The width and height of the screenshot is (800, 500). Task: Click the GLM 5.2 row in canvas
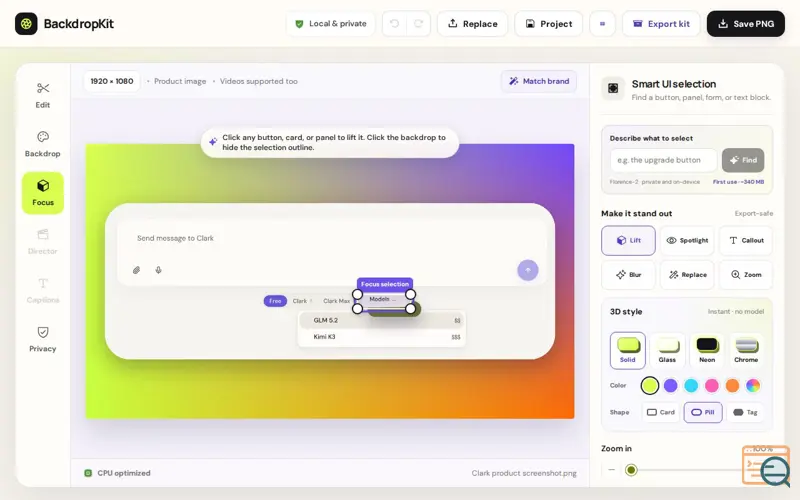[x=382, y=320]
